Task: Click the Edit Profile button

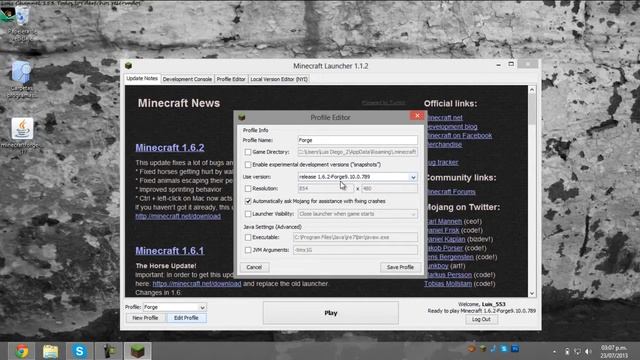Action: click(x=186, y=318)
